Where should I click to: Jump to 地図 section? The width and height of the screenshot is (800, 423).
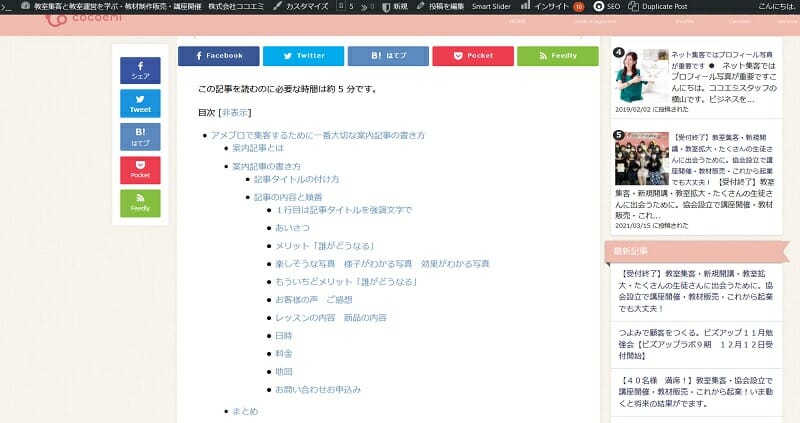[284, 371]
